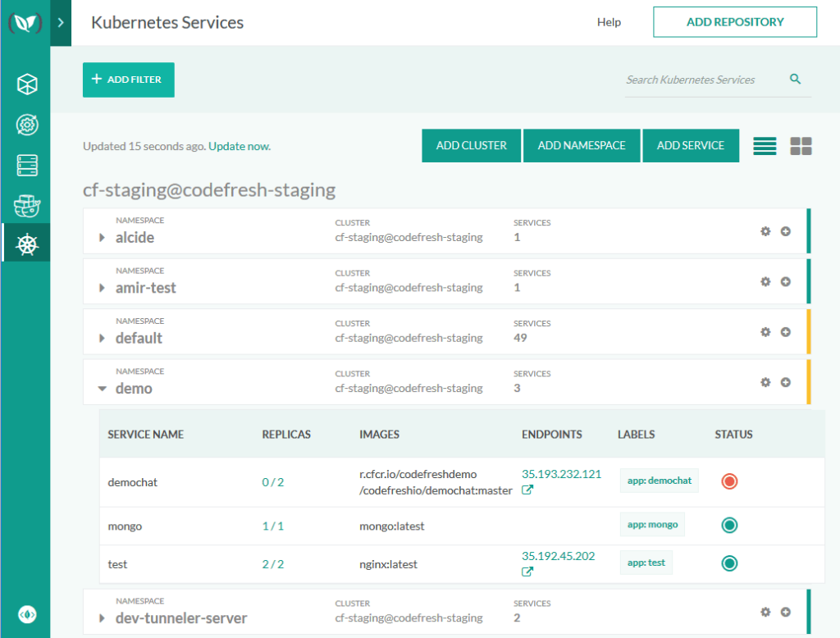Click the Codefresh logo at top left
The width and height of the screenshot is (840, 638).
(x=25, y=22)
